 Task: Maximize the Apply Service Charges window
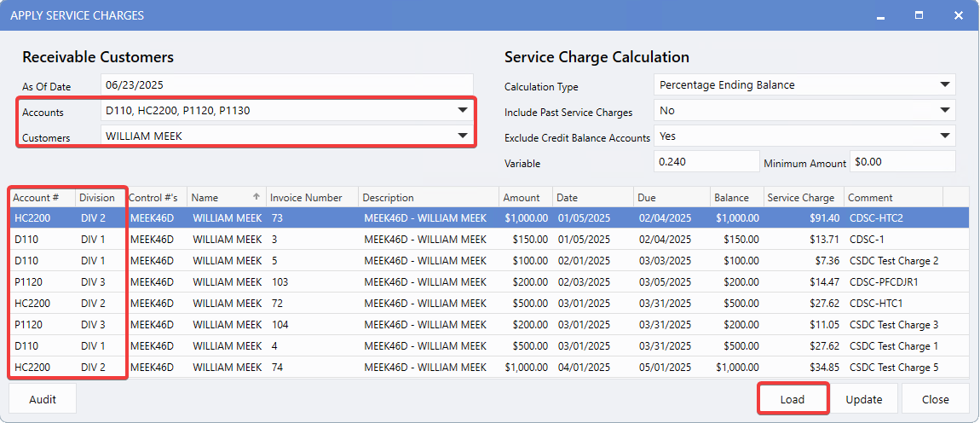coord(919,15)
